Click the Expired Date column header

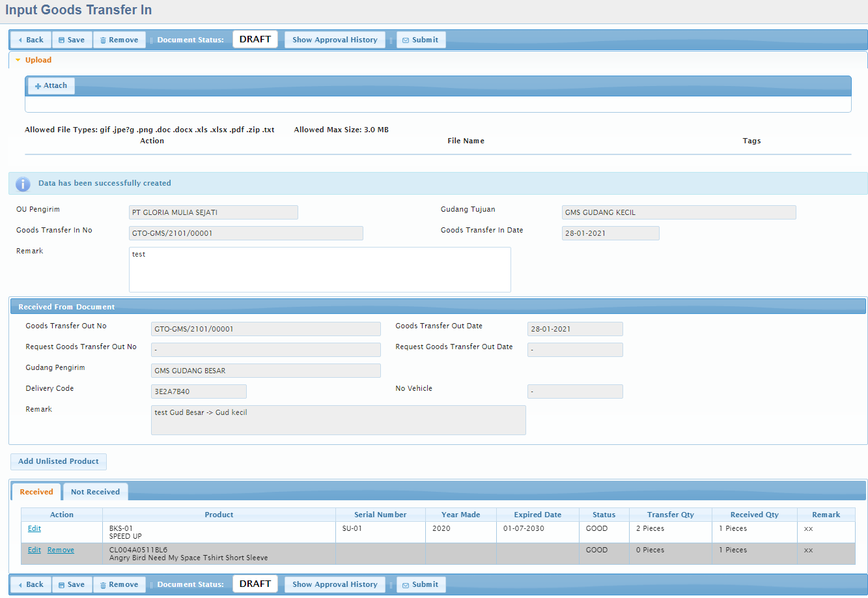coord(537,515)
